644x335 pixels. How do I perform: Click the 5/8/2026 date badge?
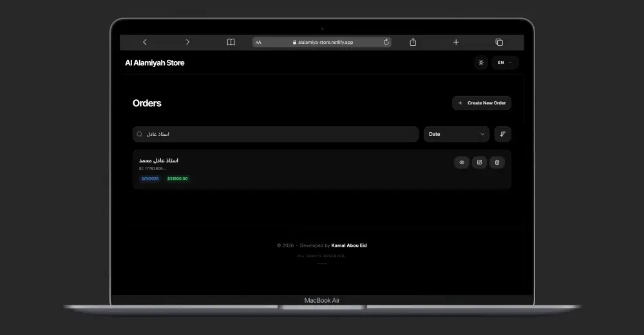[x=150, y=178]
